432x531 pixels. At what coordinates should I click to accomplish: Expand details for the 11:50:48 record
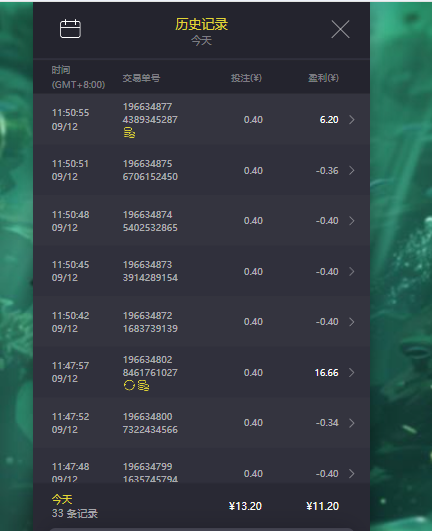[352, 221]
